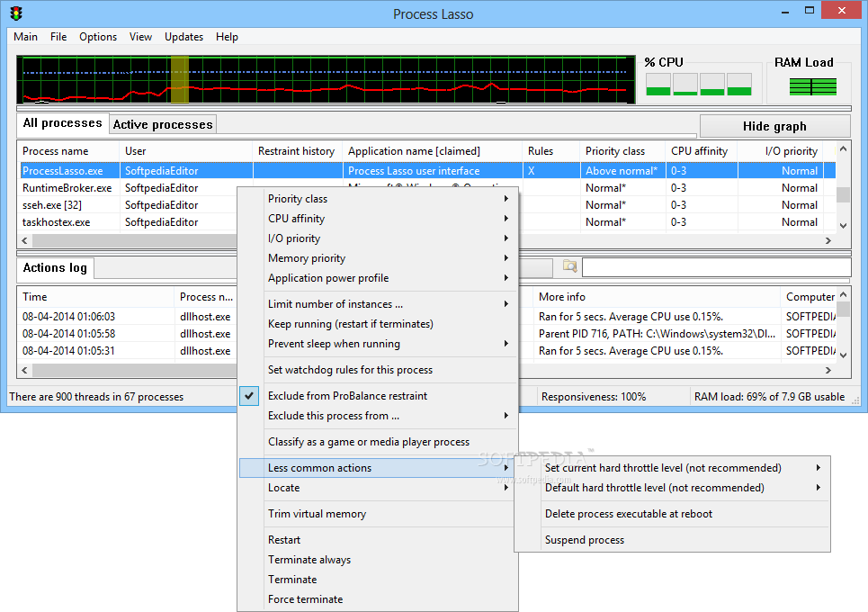
Task: Toggle Exclude from ProBalance restraint checkmark
Action: coord(249,396)
